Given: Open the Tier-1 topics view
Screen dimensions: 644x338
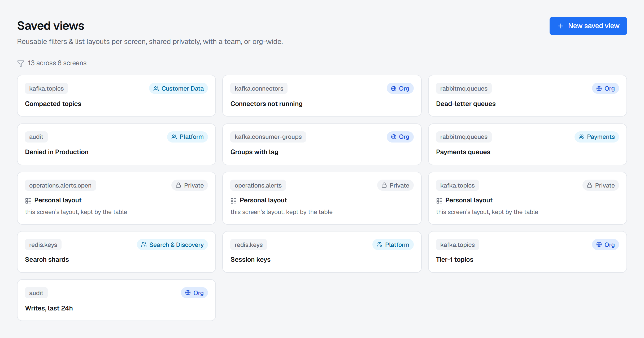Looking at the screenshot, I should click(x=527, y=252).
